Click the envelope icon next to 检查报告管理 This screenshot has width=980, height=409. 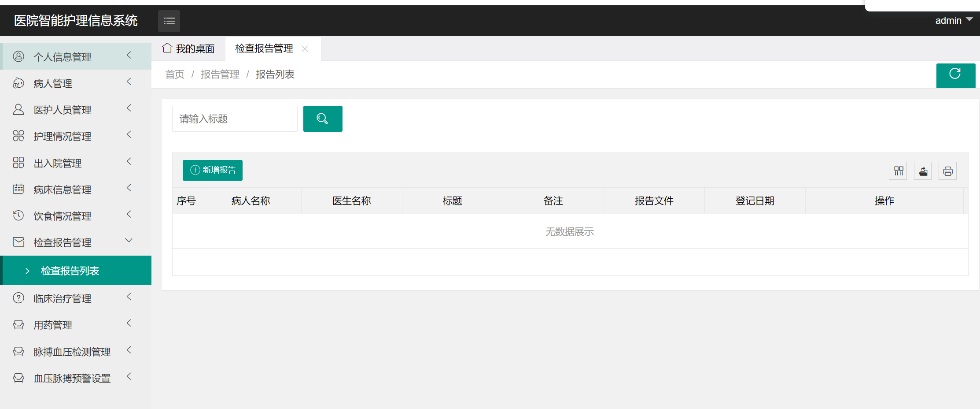tap(18, 242)
